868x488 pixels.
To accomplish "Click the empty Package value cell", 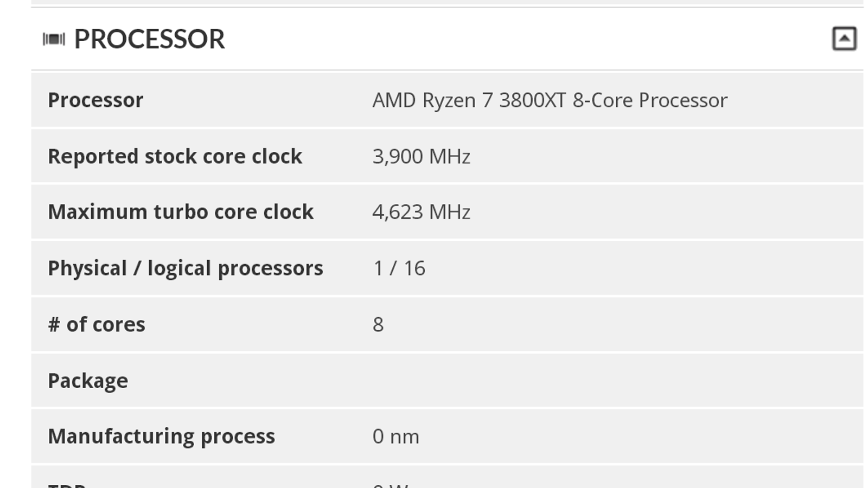I will tap(542, 381).
